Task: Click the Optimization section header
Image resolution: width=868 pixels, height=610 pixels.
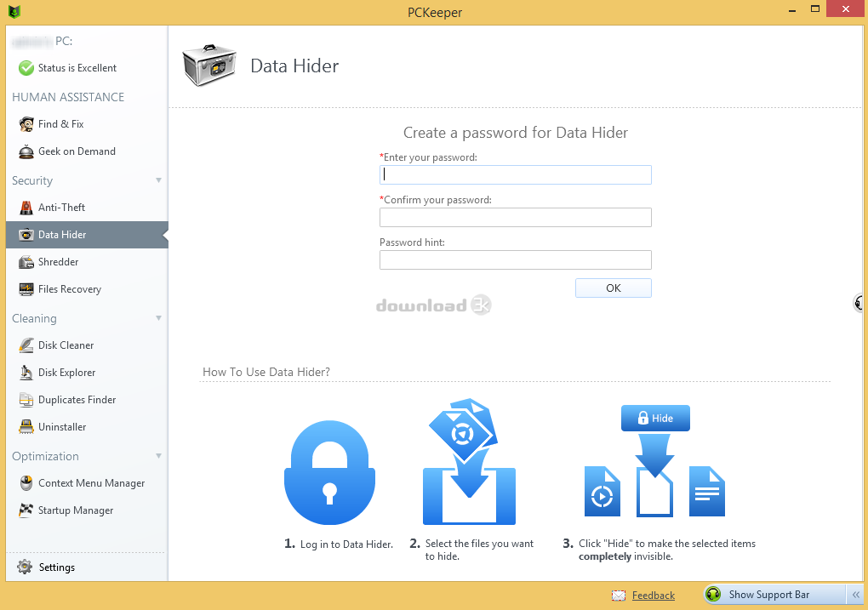Action: click(x=45, y=457)
